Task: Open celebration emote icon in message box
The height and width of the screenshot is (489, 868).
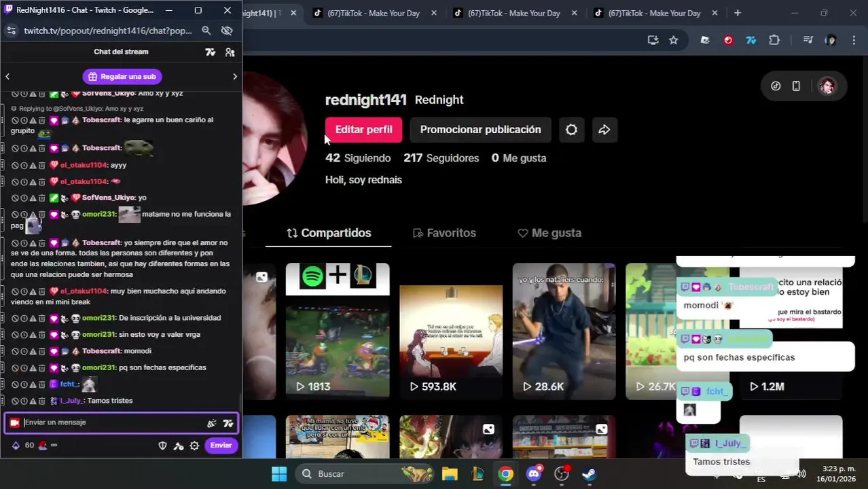Action: click(211, 423)
